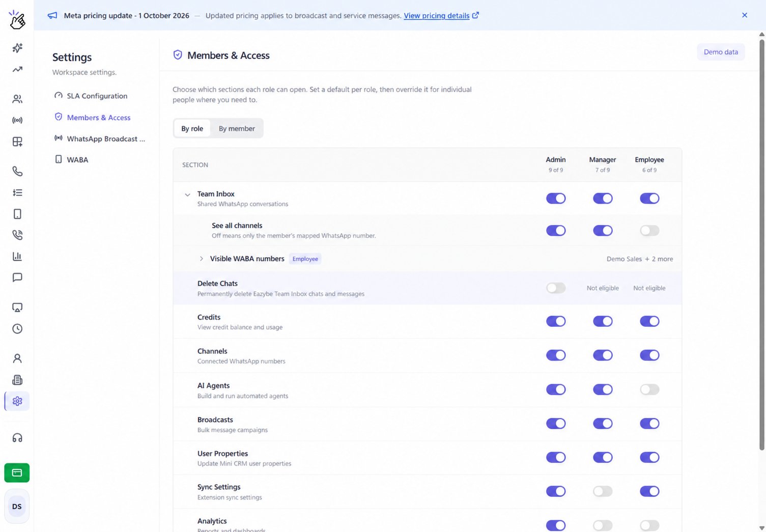The height and width of the screenshot is (532, 766).
Task: Enable See all channels for Employee
Action: [649, 231]
